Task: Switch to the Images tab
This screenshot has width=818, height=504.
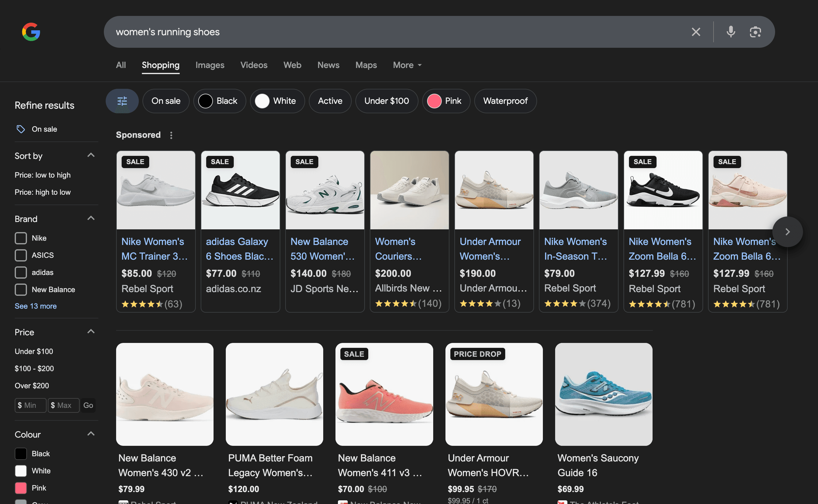Action: coord(210,65)
